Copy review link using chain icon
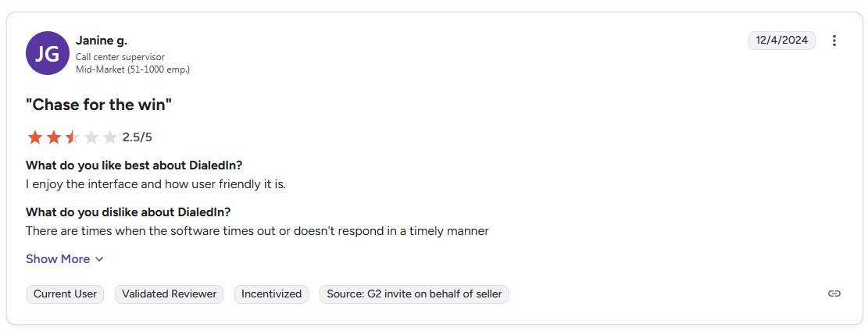868x331 pixels. [834, 294]
